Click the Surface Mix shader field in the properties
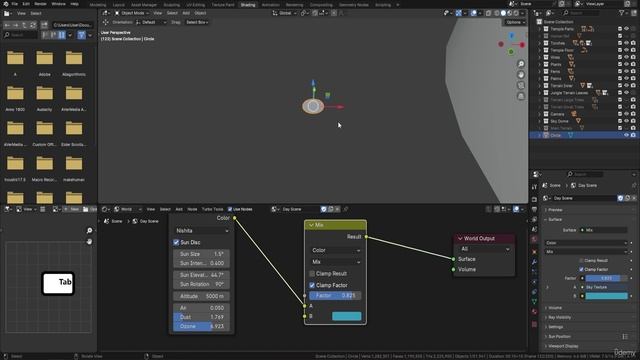640x360 pixels. tap(604, 230)
